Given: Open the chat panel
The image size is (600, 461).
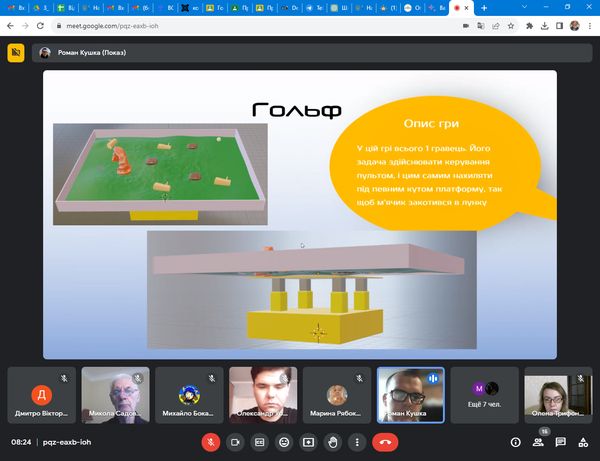Looking at the screenshot, I should pos(560,441).
